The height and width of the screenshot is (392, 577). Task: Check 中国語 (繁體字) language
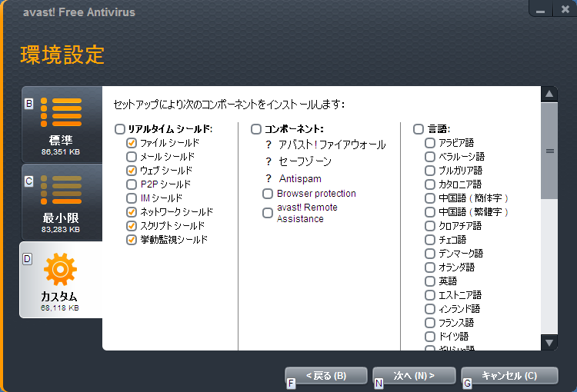[430, 212]
